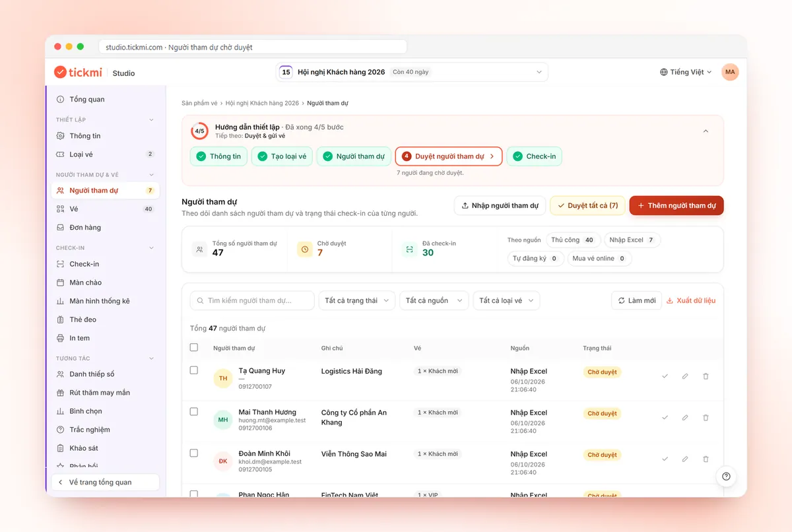Open the help question mark icon

coord(726,477)
